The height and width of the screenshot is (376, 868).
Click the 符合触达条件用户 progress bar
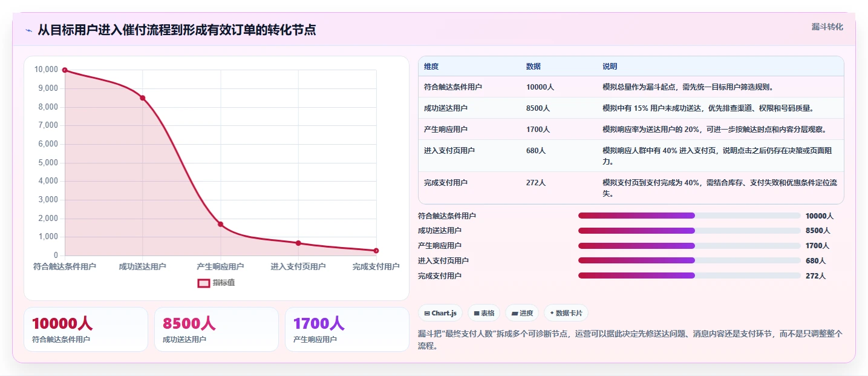coord(690,216)
